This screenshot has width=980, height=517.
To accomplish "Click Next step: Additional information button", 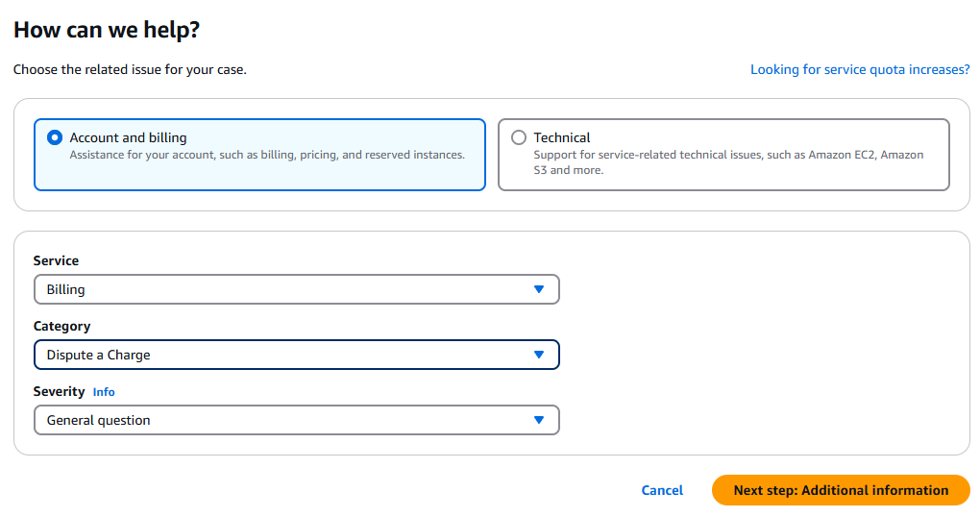I will [841, 490].
